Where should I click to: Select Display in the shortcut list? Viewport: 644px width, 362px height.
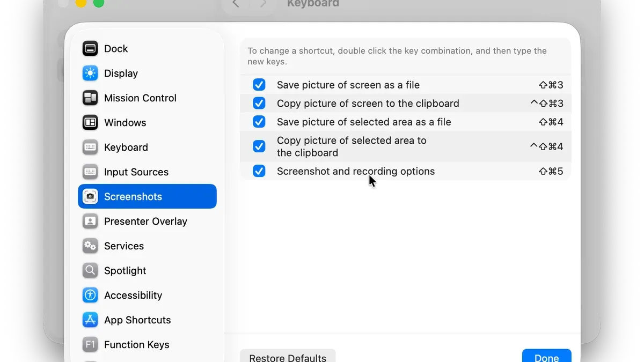click(147, 73)
